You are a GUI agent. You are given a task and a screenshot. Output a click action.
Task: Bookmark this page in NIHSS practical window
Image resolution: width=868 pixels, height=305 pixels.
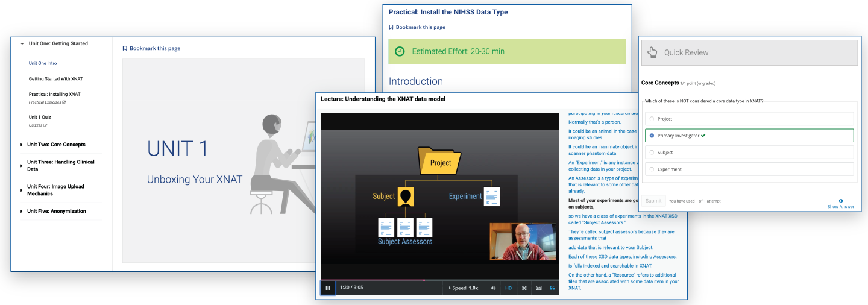point(417,27)
